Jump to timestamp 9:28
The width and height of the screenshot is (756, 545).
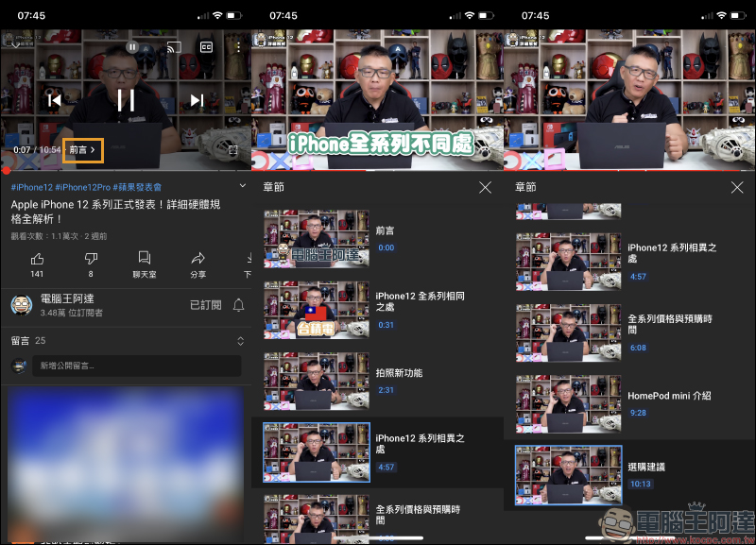coord(638,413)
